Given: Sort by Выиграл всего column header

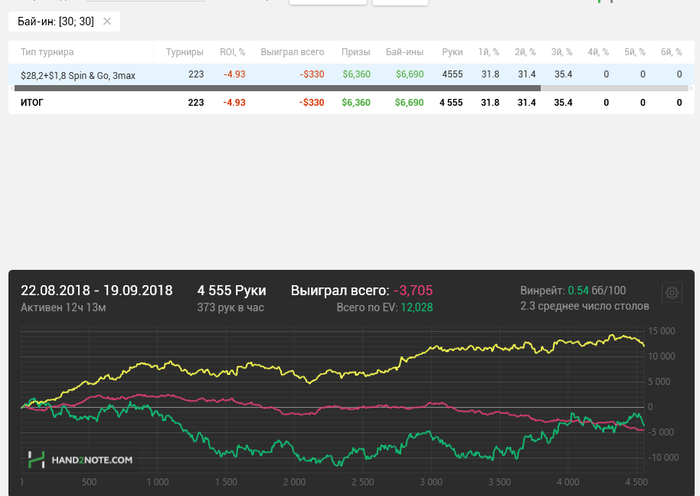Looking at the screenshot, I should [292, 52].
